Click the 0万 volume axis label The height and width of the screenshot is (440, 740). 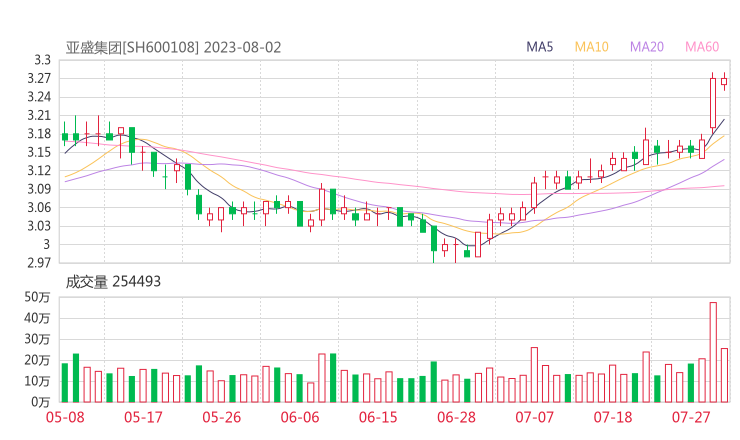[x=41, y=402]
